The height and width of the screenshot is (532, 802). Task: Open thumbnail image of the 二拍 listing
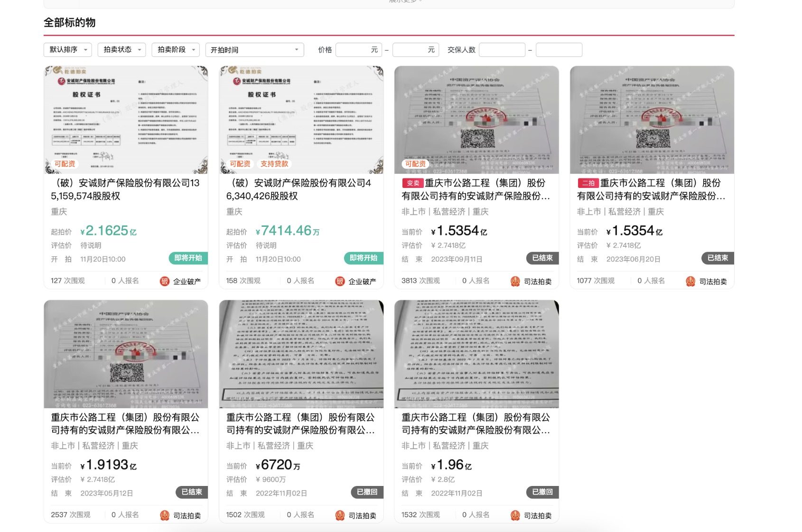tap(652, 120)
